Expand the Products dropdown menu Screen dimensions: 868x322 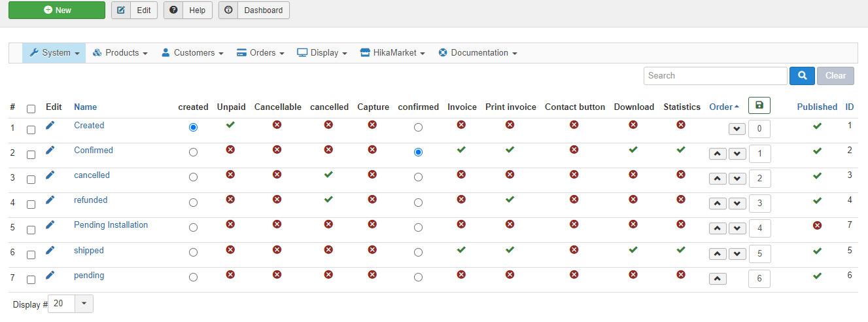click(120, 53)
